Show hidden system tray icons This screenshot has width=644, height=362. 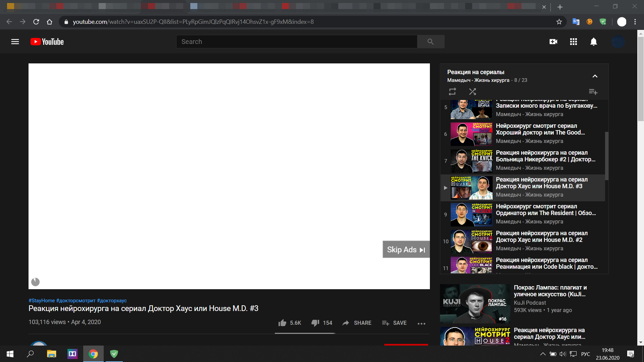point(543,354)
